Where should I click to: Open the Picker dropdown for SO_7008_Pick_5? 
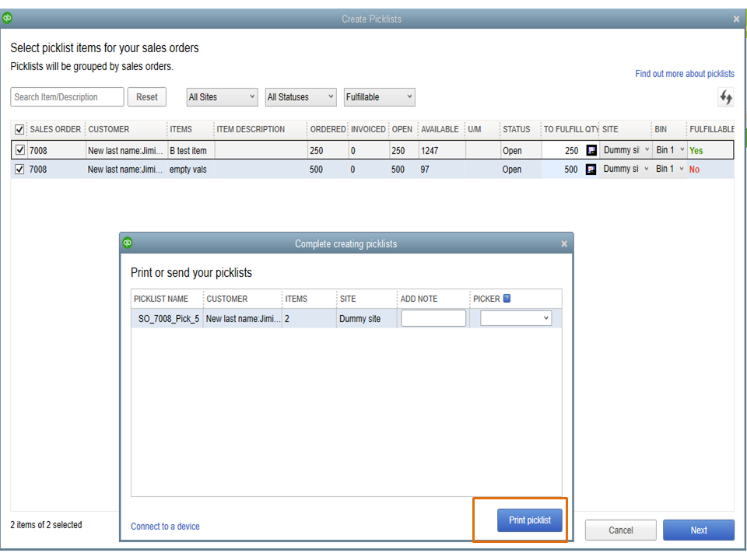516,318
